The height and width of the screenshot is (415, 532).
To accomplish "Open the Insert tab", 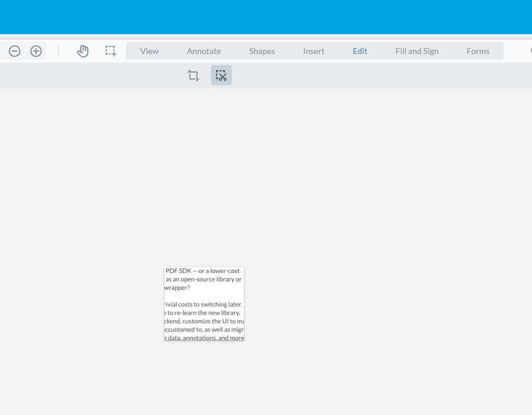I will coord(313,51).
